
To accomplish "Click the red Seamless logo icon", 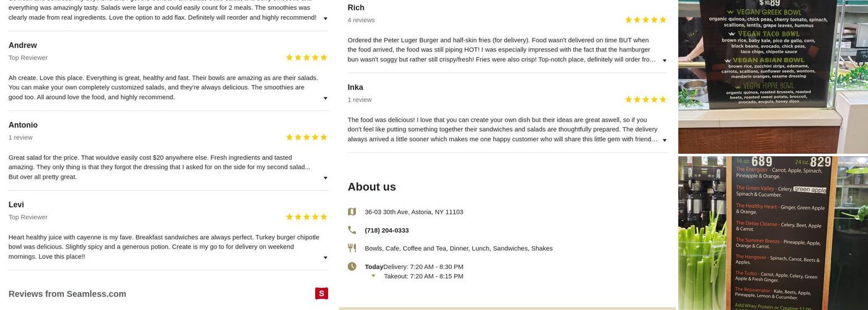I will [x=321, y=293].
